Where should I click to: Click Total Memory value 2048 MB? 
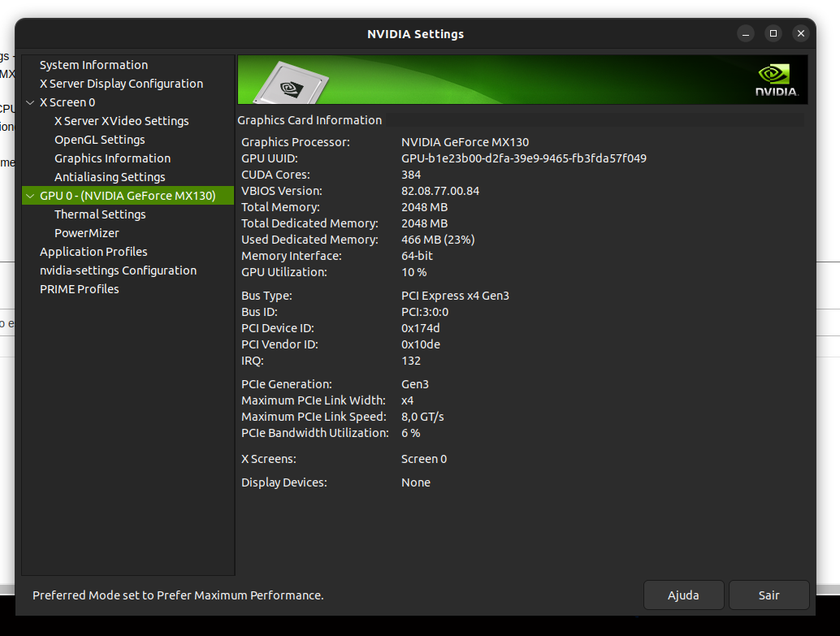coord(424,207)
